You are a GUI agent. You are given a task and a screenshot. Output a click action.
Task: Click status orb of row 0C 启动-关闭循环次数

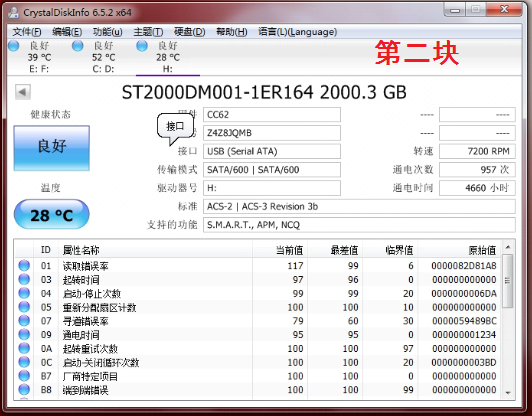point(24,362)
